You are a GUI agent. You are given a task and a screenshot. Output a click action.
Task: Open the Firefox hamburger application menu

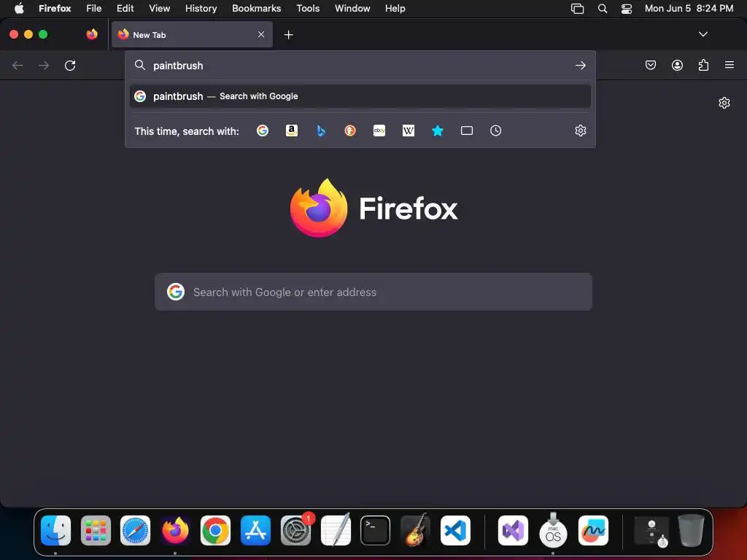[729, 65]
